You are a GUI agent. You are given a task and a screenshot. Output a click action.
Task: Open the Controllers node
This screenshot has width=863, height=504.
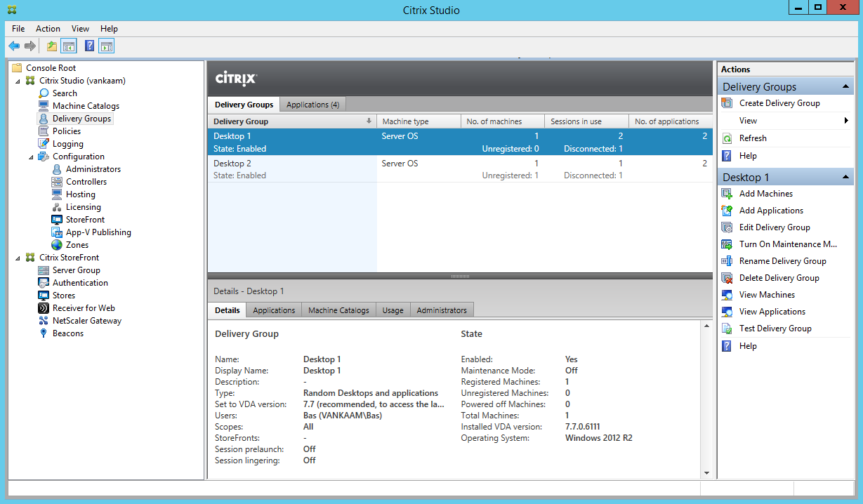click(x=86, y=182)
